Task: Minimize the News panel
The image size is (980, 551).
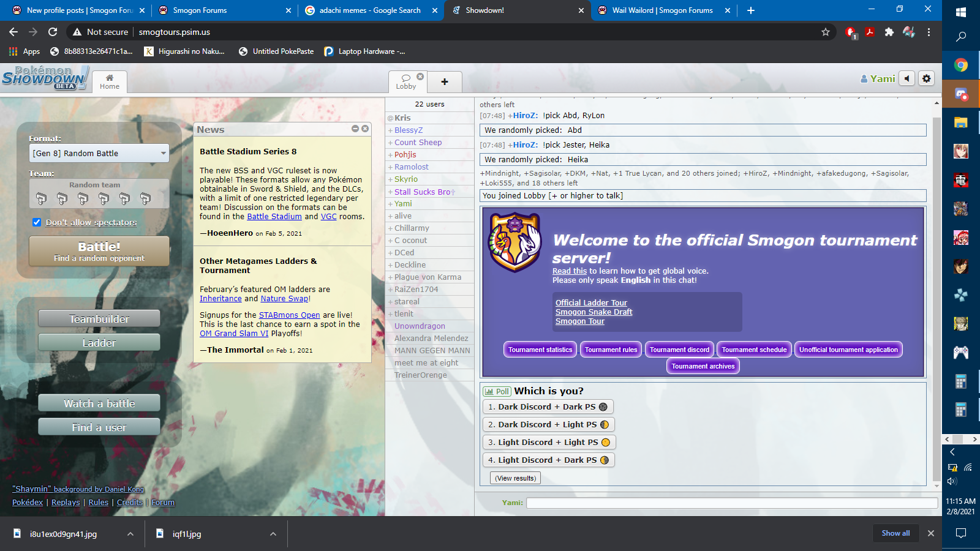Action: tap(355, 129)
